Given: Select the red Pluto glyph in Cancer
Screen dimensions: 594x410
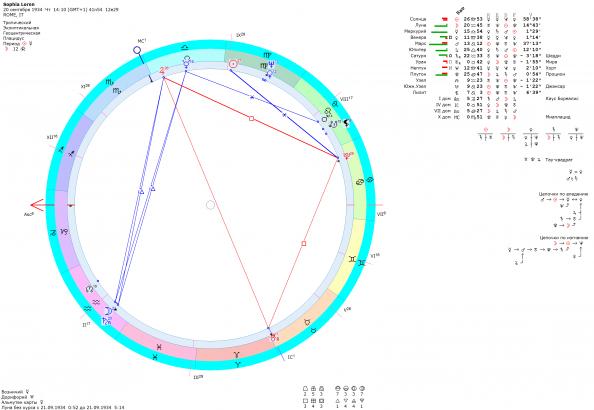Looking at the screenshot, I should pyautogui.click(x=347, y=156).
